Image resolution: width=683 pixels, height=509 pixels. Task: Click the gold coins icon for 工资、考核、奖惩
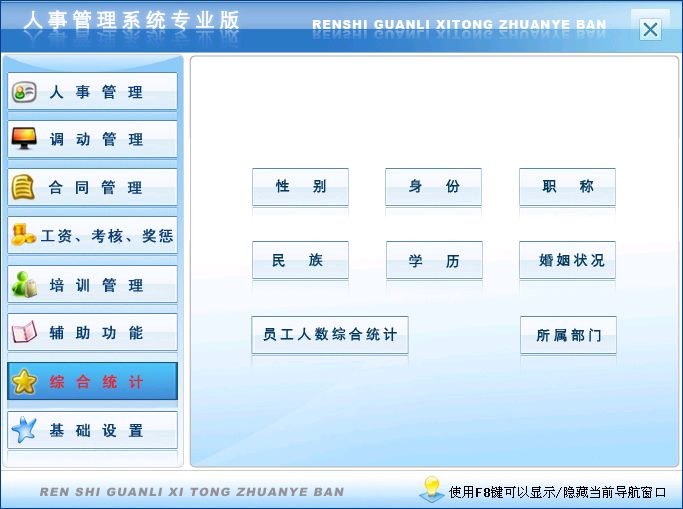pos(24,236)
